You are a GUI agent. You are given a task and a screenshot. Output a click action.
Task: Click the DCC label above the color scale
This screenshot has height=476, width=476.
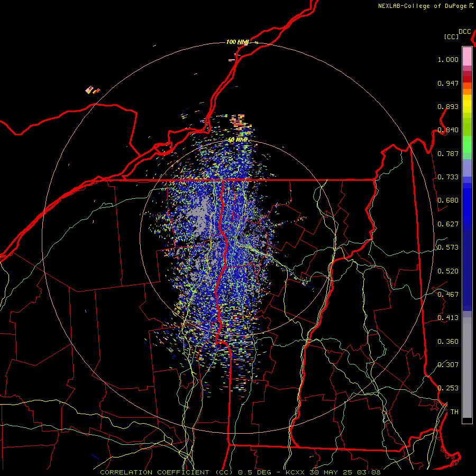pyautogui.click(x=464, y=32)
